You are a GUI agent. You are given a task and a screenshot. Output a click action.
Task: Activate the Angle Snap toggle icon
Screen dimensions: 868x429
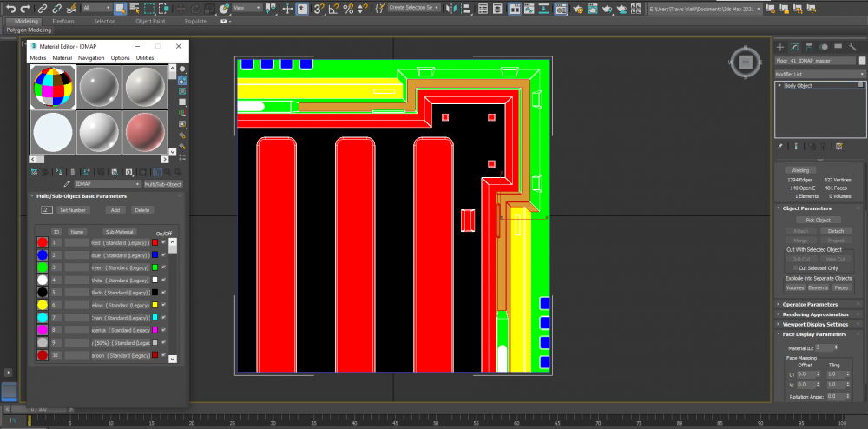pos(333,9)
